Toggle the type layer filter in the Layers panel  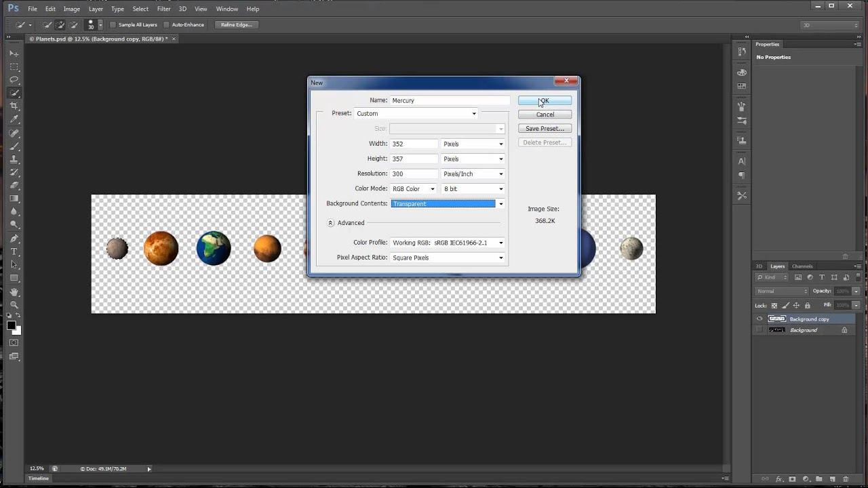(822, 277)
